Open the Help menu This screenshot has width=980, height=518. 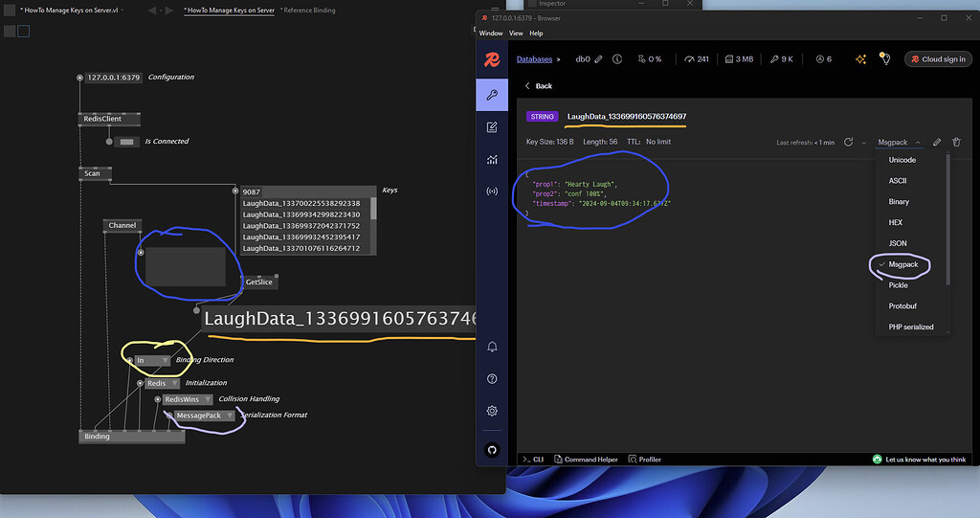tap(536, 34)
